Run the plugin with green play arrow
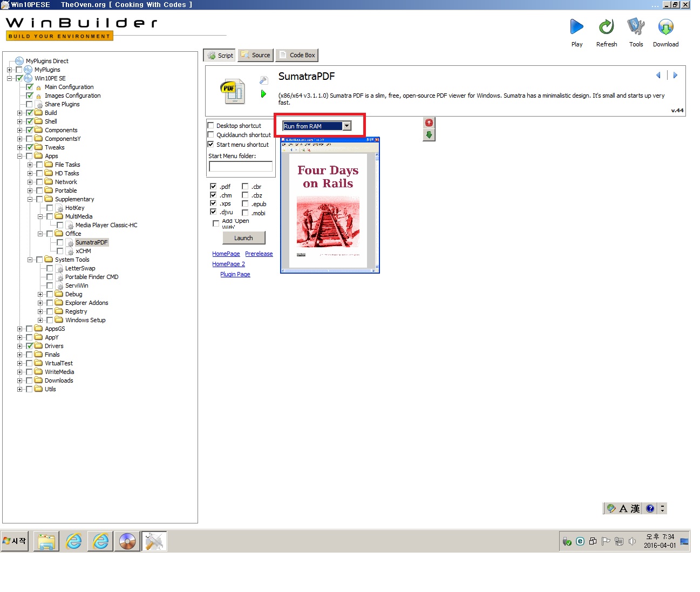This screenshot has height=592, width=700. pos(263,94)
